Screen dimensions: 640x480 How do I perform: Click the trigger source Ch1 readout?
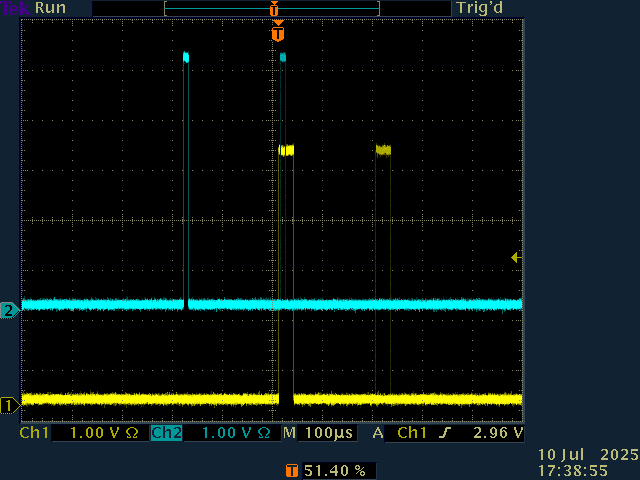412,434
